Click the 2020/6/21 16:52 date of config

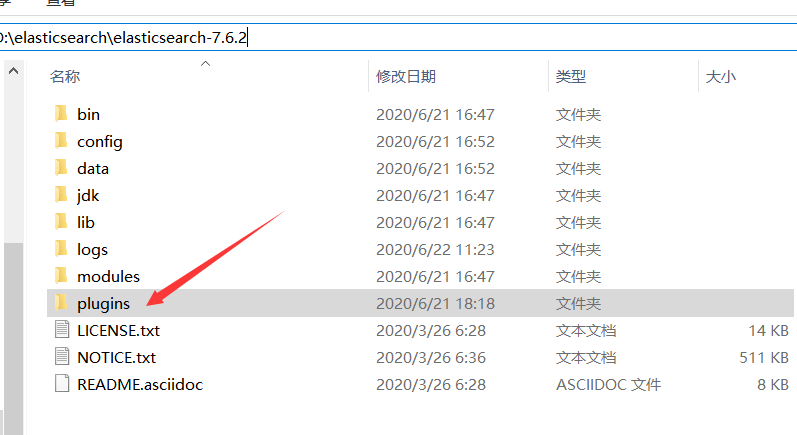tap(435, 141)
